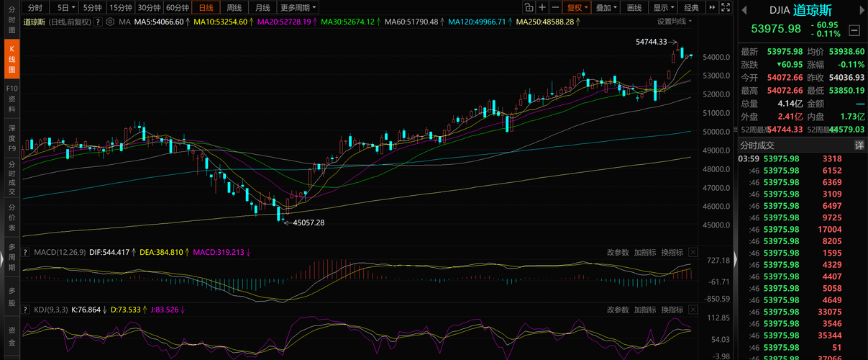Click the MACD indicator help question mark
The width and height of the screenshot is (868, 360).
27,252
